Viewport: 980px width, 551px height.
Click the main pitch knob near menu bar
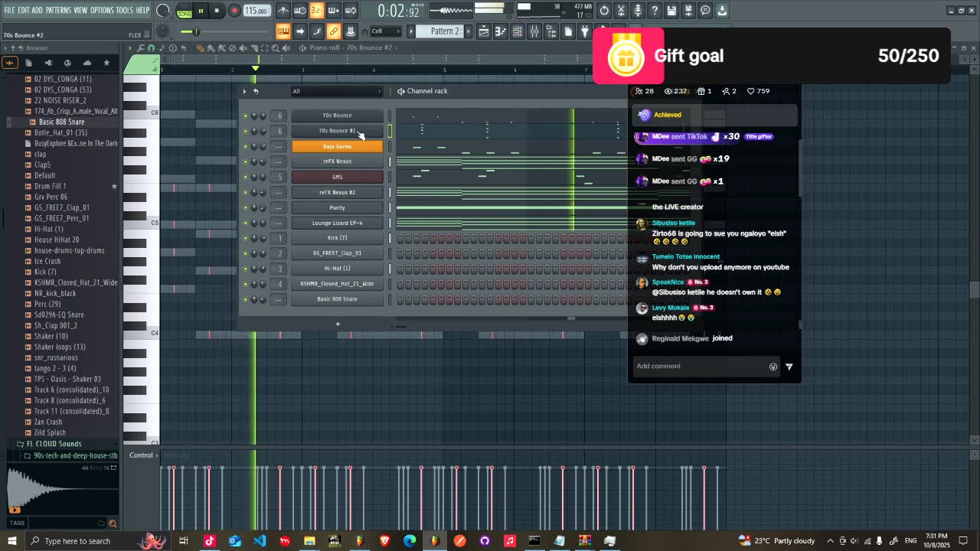[162, 11]
